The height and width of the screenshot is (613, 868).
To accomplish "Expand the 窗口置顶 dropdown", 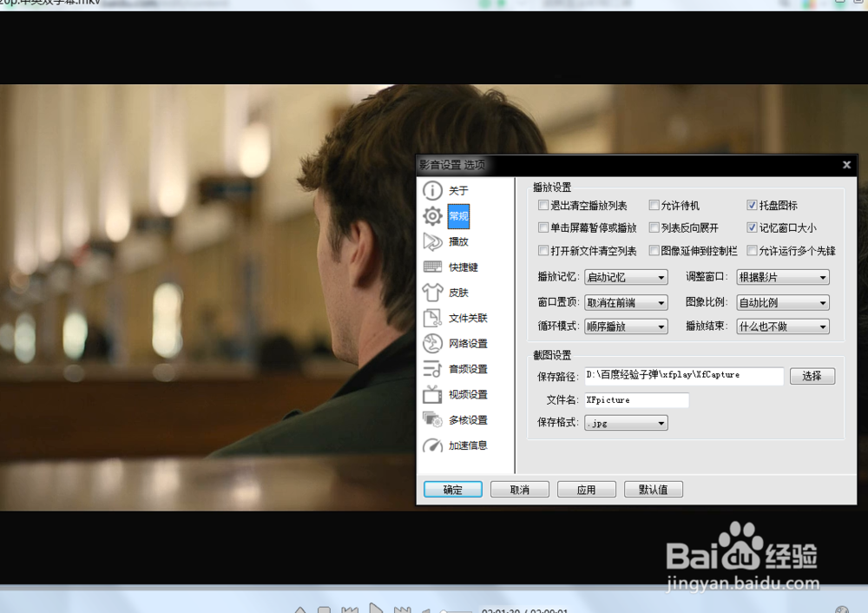I will coord(626,302).
